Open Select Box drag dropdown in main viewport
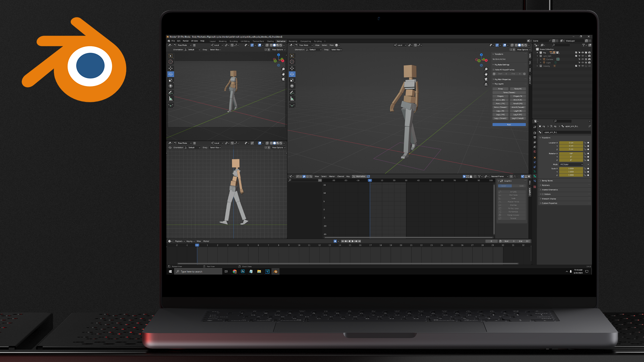Viewport: 644px width, 362px height. [337, 50]
